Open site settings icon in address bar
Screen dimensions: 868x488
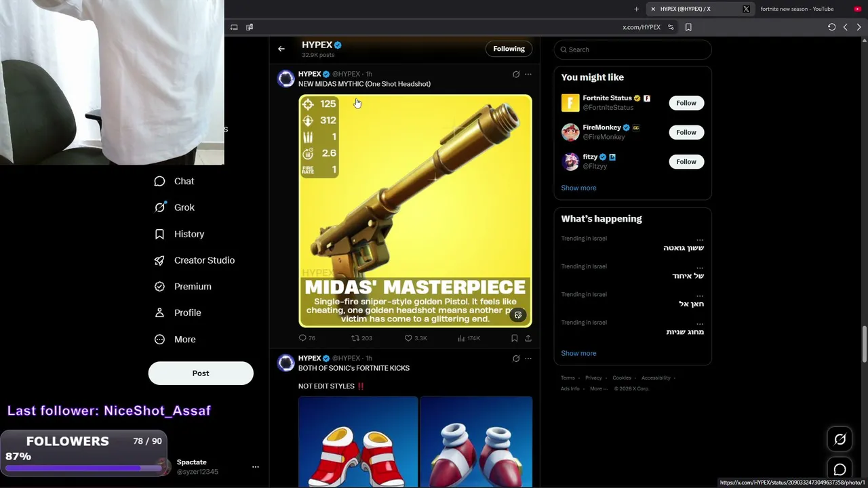(671, 27)
